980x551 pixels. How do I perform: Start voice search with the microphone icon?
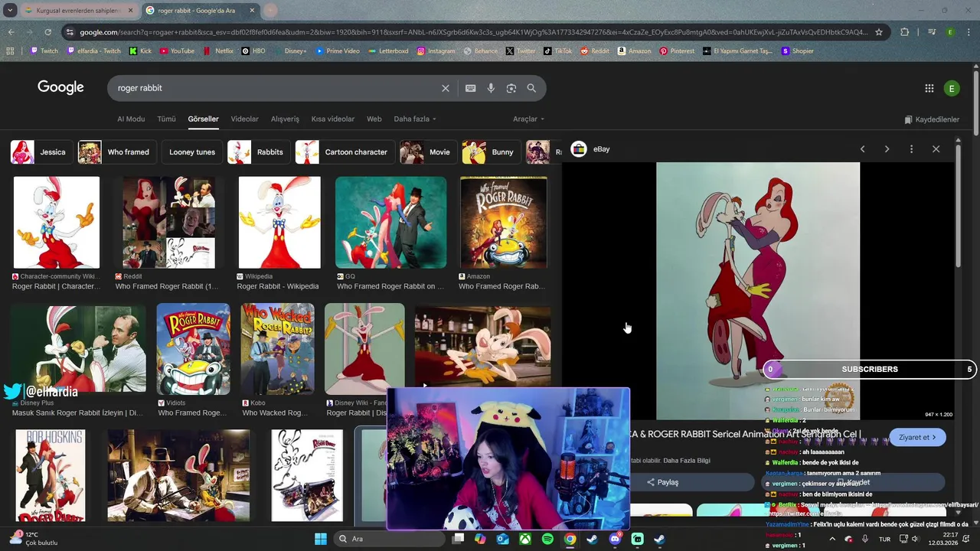(491, 88)
